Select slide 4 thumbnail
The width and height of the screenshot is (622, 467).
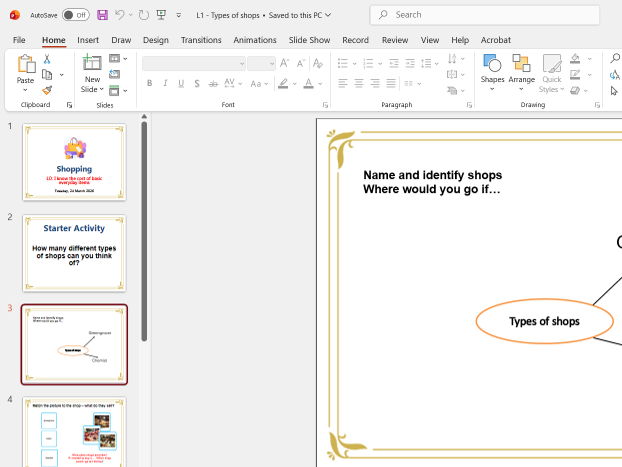coord(74,432)
